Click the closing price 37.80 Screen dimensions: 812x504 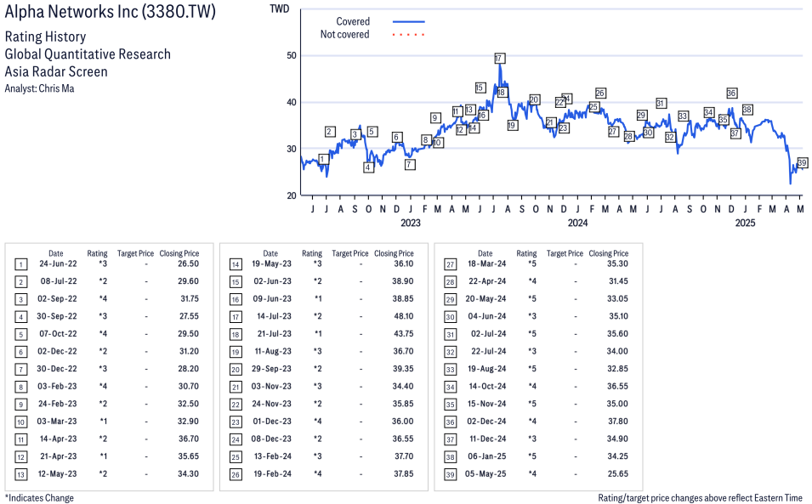[x=618, y=422]
